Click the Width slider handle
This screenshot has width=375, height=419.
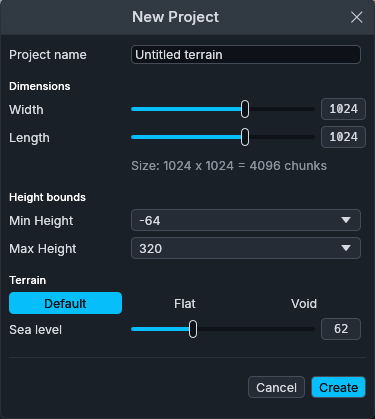click(245, 109)
